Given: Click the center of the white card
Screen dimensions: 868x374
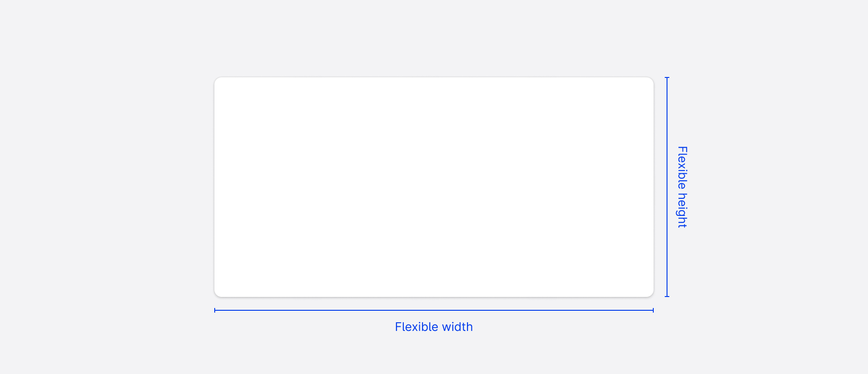Looking at the screenshot, I should click(434, 187).
